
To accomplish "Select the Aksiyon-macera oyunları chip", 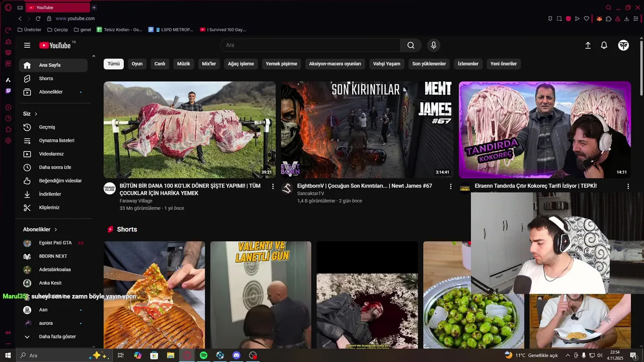I will tap(335, 64).
